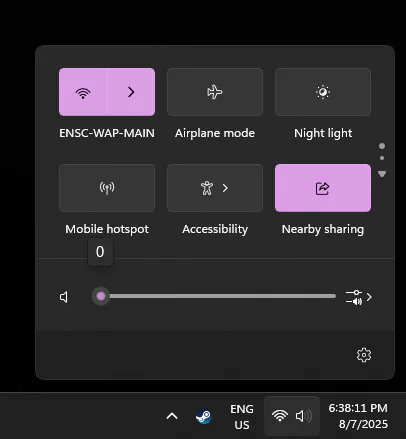
Task: Open Wi-Fi network list with chevron arrow
Action: 131,92
